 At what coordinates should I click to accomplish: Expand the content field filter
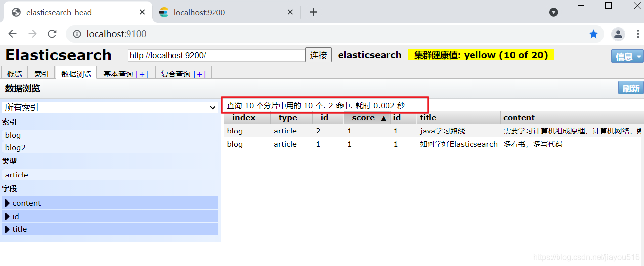tap(110, 203)
